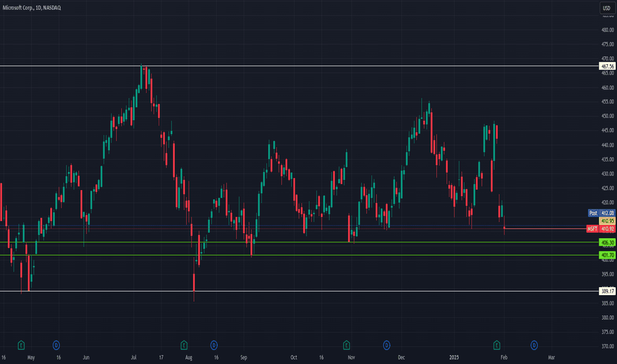
Task: Click the 380.00 price scale value
Action: pyautogui.click(x=608, y=318)
